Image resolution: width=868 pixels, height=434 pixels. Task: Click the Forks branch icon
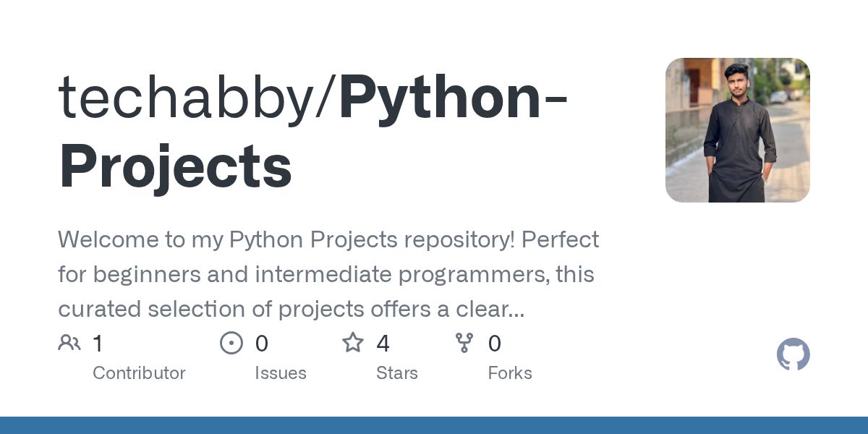464,343
